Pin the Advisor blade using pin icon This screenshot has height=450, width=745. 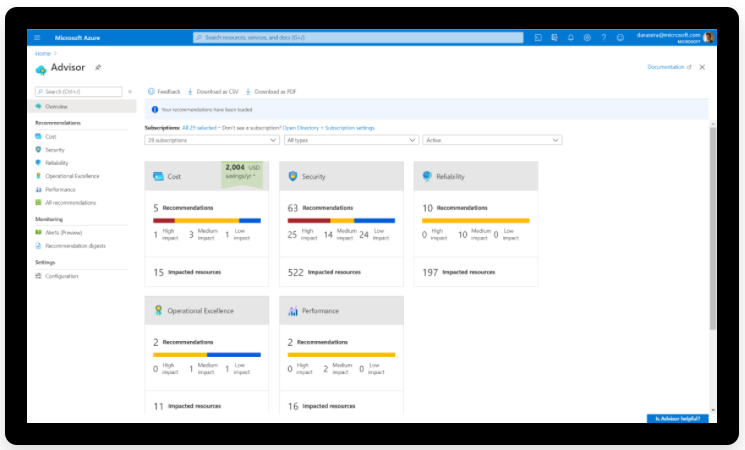pos(97,67)
